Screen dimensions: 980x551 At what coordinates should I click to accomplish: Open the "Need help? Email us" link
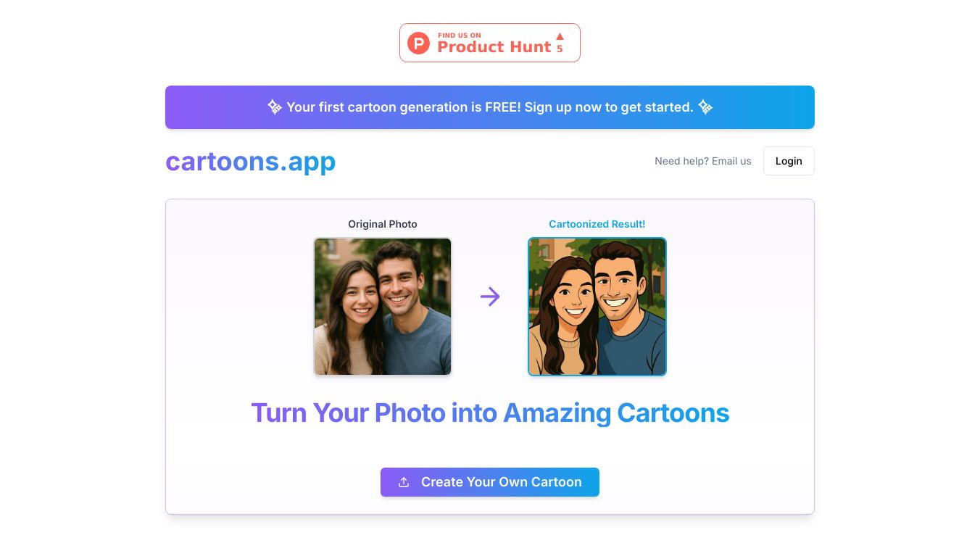(x=702, y=161)
